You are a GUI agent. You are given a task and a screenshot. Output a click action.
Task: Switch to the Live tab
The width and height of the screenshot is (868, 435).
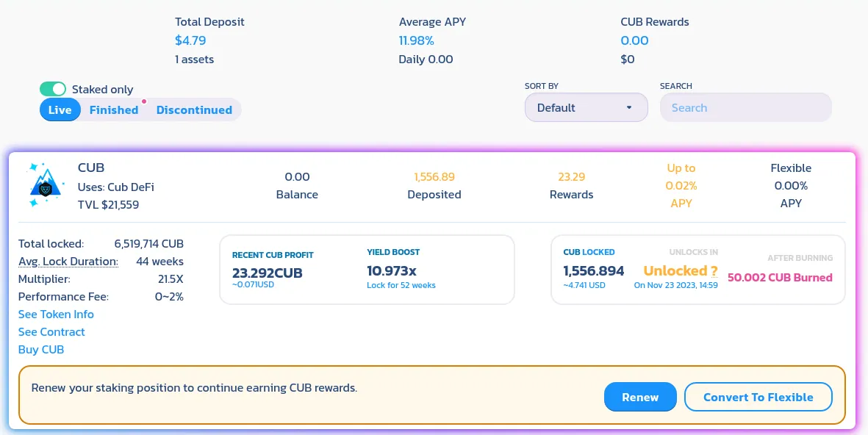[60, 109]
